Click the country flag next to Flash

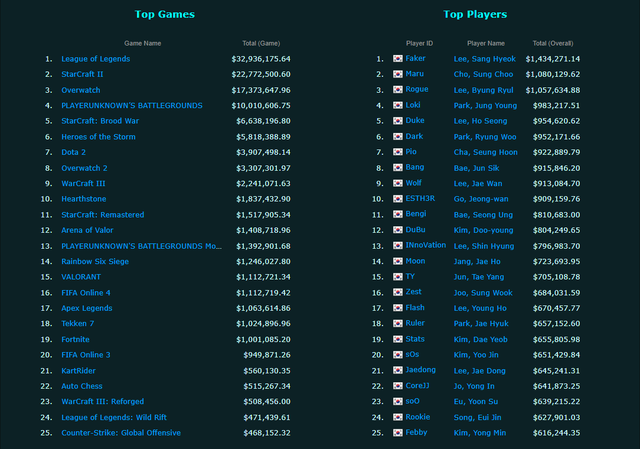pos(398,308)
